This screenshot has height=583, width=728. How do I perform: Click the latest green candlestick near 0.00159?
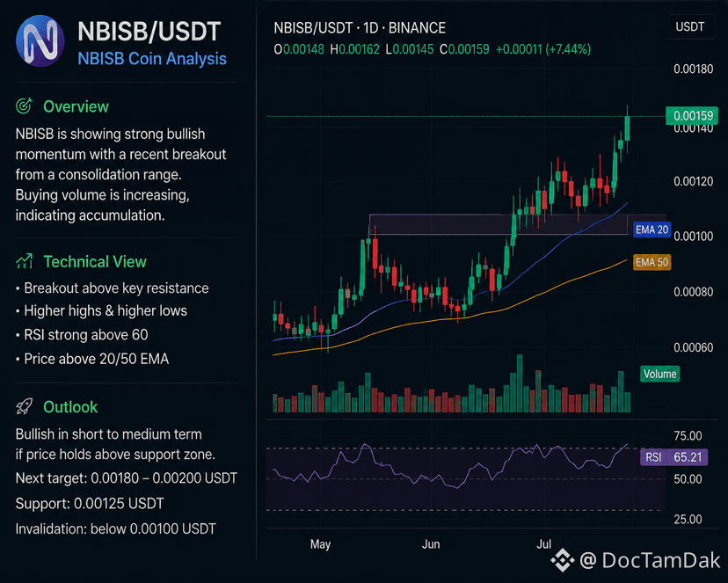pos(627,128)
